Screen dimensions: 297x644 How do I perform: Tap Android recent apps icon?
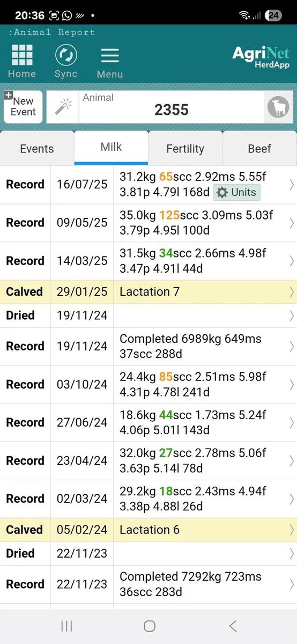tap(66, 626)
